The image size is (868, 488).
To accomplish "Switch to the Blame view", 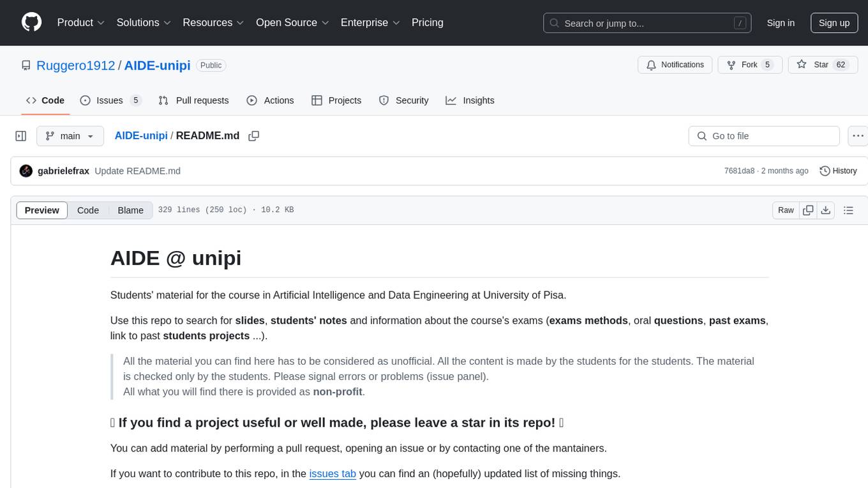I will pyautogui.click(x=130, y=210).
